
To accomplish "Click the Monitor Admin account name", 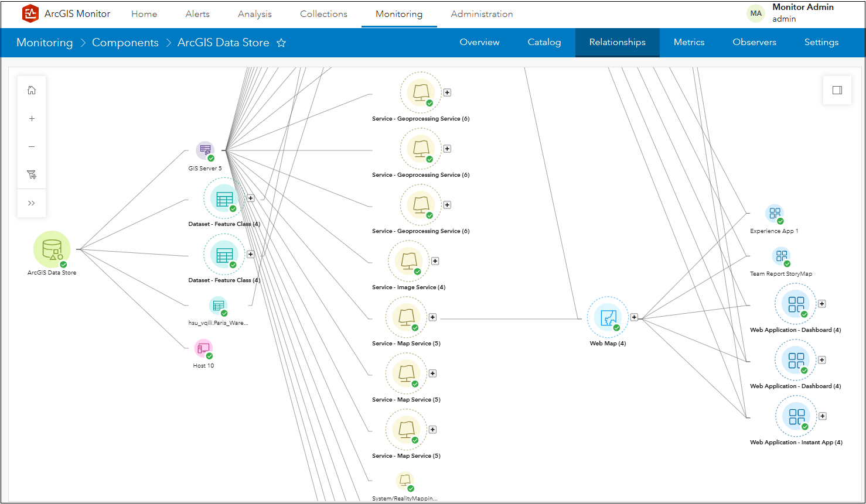I will point(803,8).
